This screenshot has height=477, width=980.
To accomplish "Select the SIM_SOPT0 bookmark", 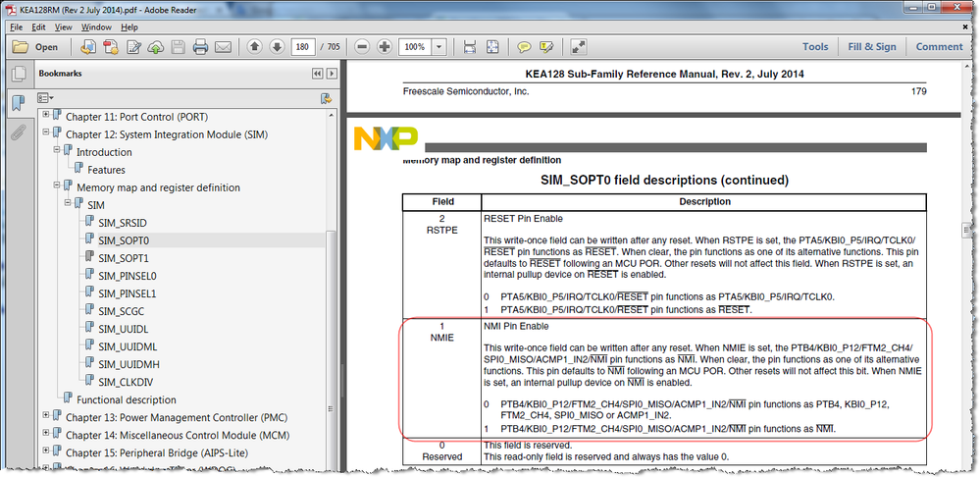I will (x=124, y=240).
